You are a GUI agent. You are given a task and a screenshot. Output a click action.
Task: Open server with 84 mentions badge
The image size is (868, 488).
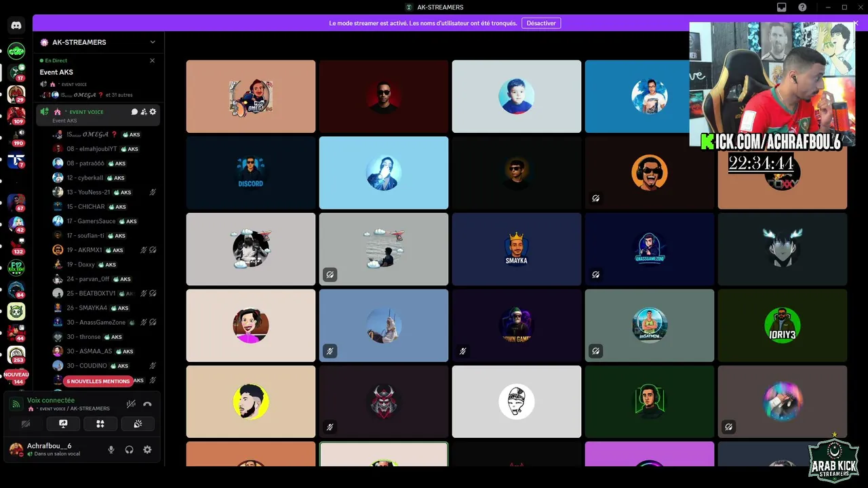(16, 289)
